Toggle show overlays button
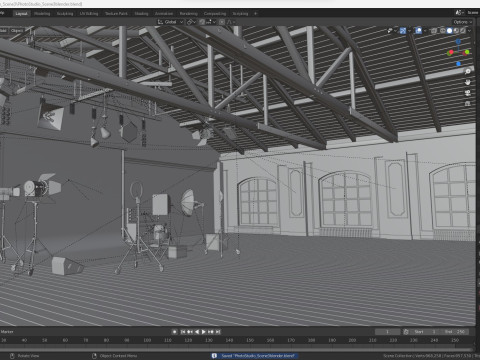 click(x=418, y=31)
